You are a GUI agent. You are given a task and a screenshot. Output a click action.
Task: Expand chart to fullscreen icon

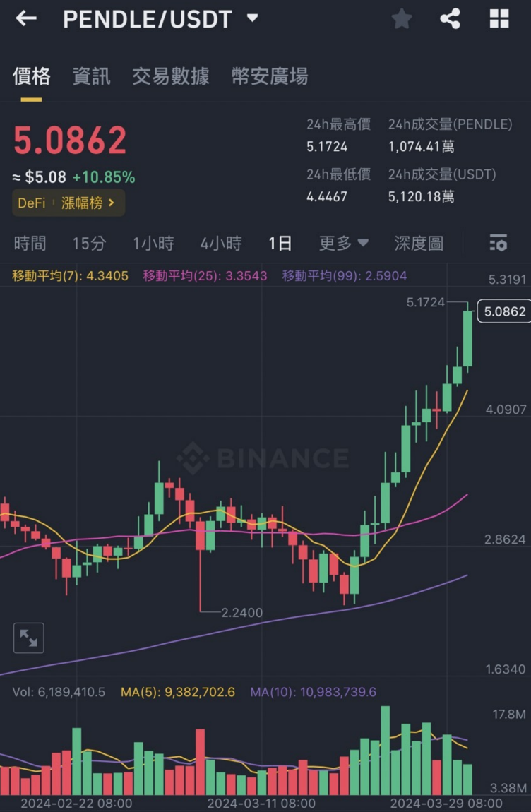pos(29,638)
